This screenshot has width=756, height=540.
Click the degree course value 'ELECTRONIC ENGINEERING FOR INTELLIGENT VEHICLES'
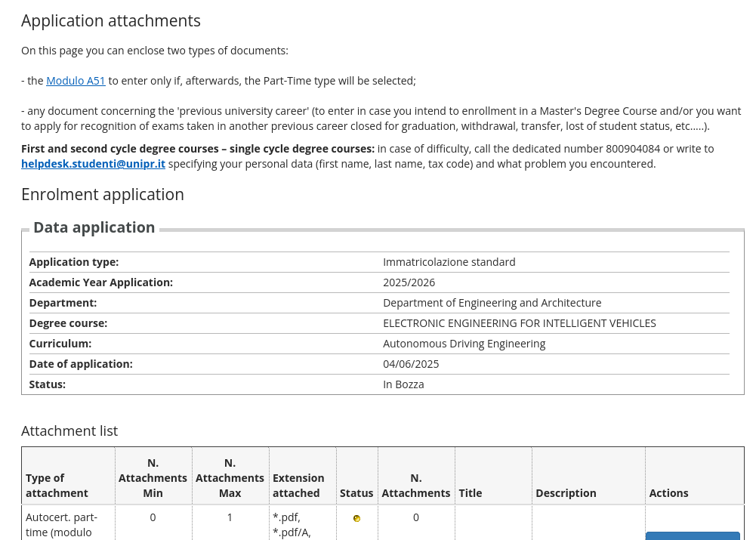pyautogui.click(x=519, y=323)
